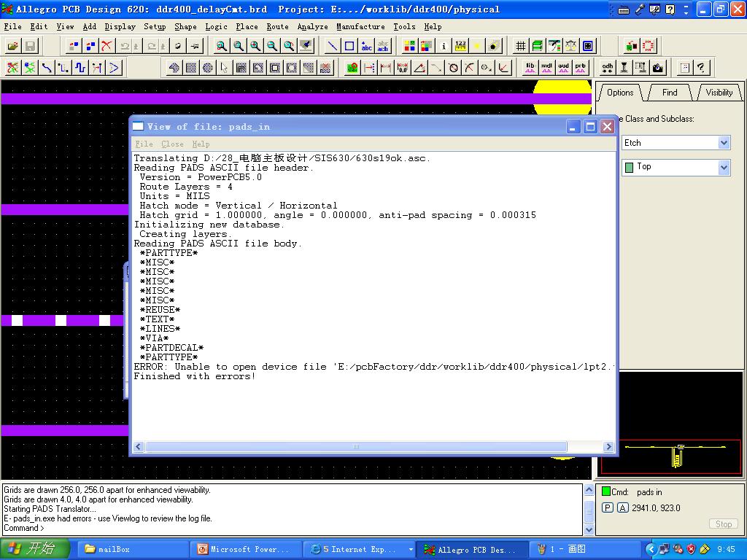Click the Open file icon

[13, 46]
